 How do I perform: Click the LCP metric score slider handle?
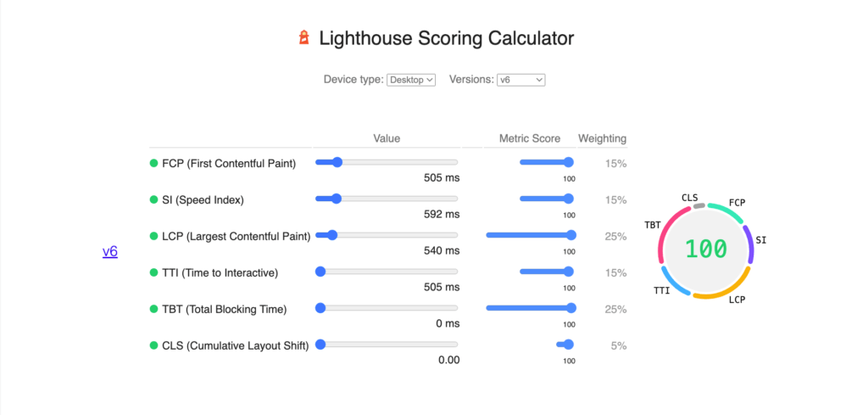point(570,235)
